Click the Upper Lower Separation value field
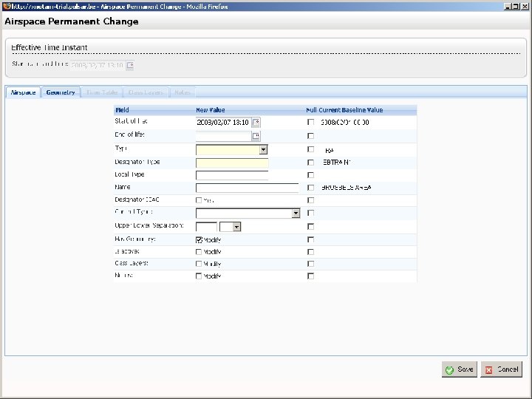 pyautogui.click(x=206, y=227)
